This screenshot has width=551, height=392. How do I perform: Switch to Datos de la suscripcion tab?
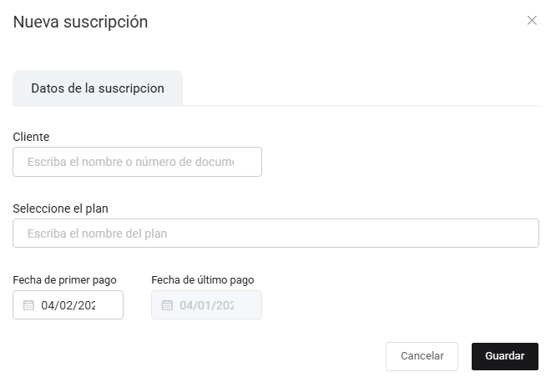coord(97,88)
